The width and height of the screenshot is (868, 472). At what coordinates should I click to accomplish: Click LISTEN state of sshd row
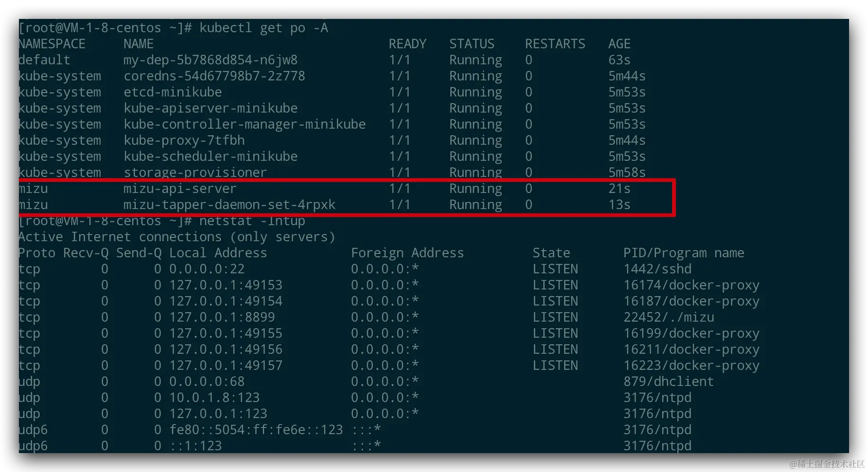coord(555,269)
